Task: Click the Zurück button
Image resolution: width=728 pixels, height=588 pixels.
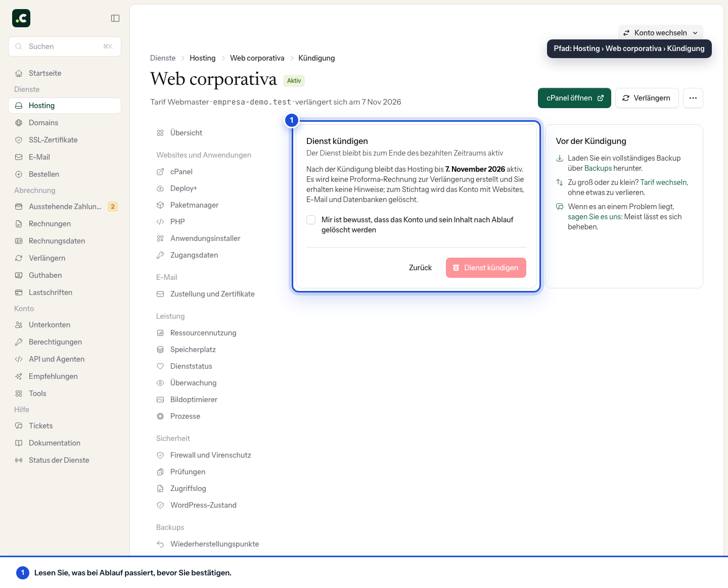Action: tap(421, 268)
